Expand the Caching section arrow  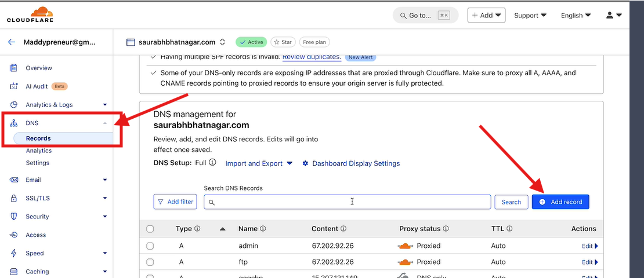(105, 272)
